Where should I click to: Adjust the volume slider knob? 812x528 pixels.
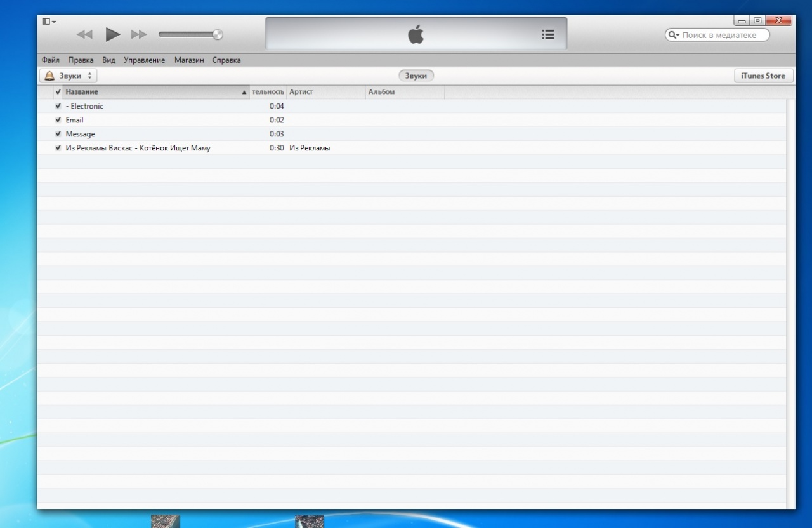click(218, 35)
